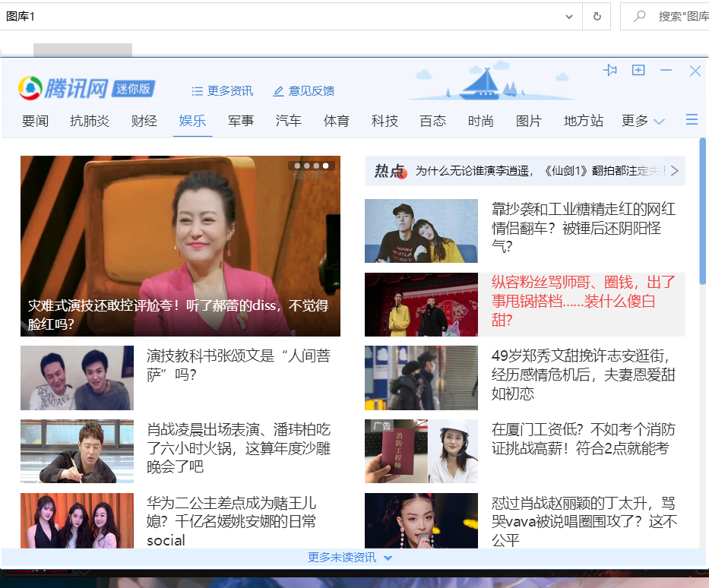Open the 要闻 tab
The image size is (709, 588).
(35, 121)
